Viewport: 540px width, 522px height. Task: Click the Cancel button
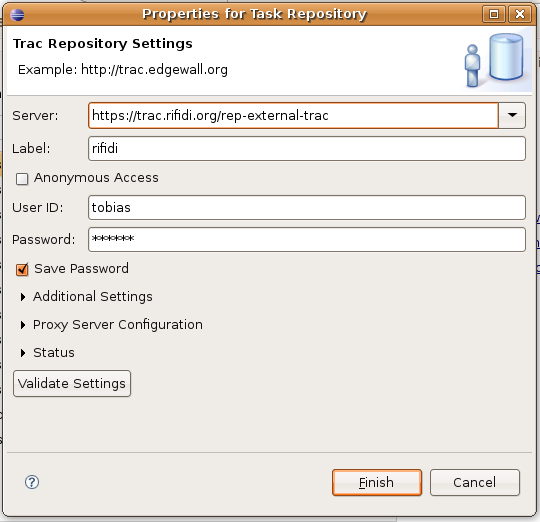pos(475,482)
